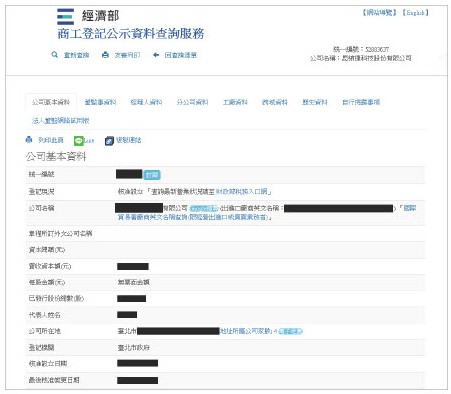
Task: Click the 登記現況 row label
Action: click(41, 192)
